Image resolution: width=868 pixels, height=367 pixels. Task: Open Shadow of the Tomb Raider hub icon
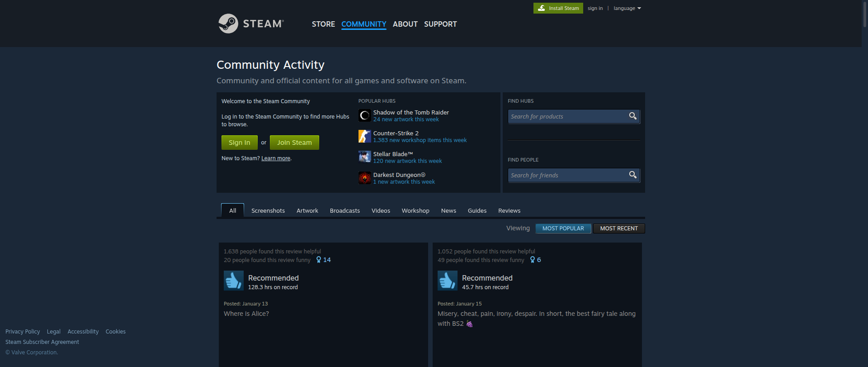click(x=364, y=115)
